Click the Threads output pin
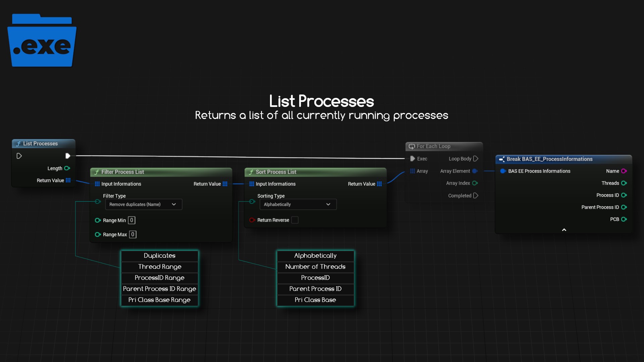Viewport: 644px width, 362px height. [624, 183]
